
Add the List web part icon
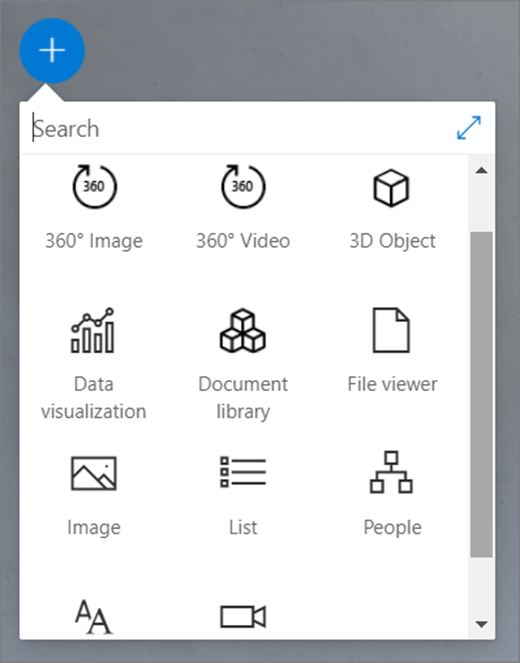click(243, 471)
